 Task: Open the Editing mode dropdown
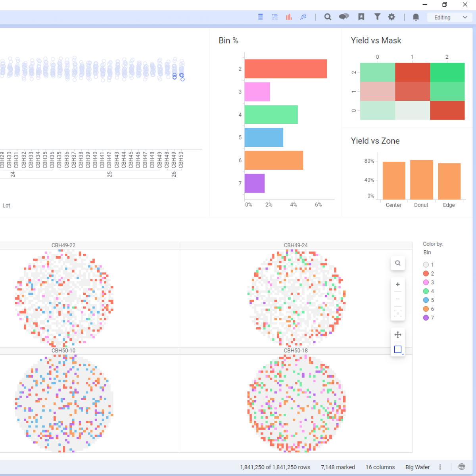(449, 17)
